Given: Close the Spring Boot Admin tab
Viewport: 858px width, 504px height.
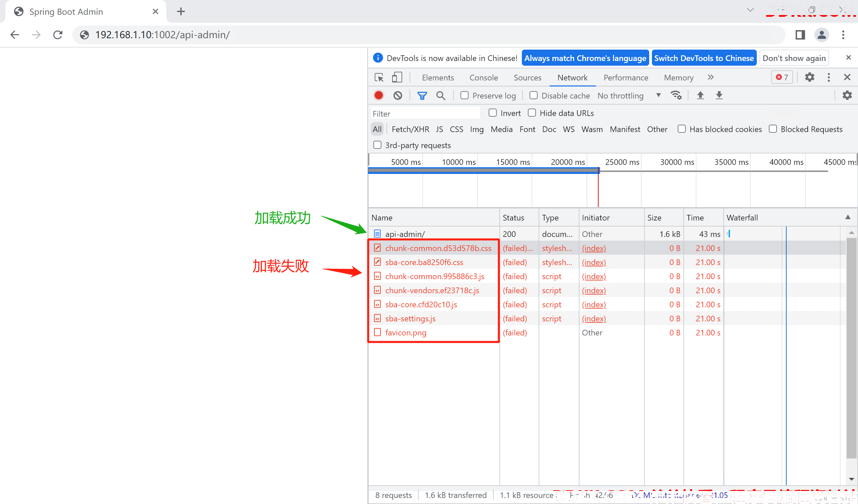Looking at the screenshot, I should (156, 12).
